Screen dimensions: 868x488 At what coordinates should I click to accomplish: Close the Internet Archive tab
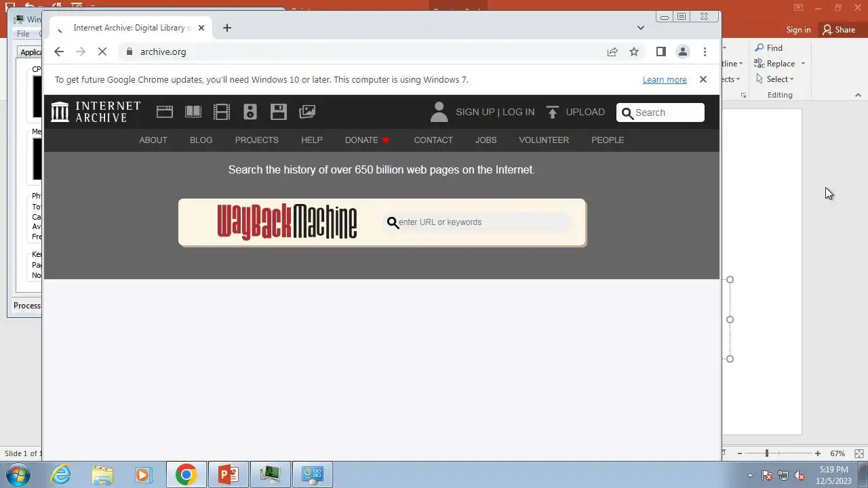201,28
